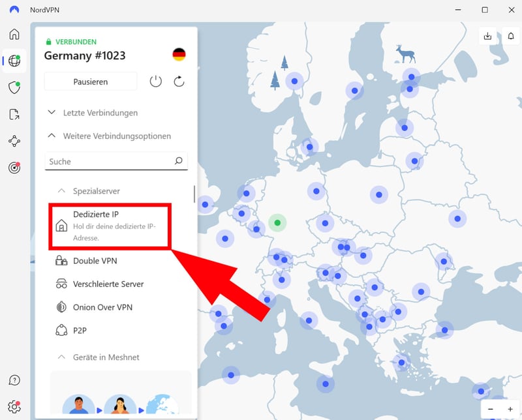Click the disconnect power icon

coord(155,82)
